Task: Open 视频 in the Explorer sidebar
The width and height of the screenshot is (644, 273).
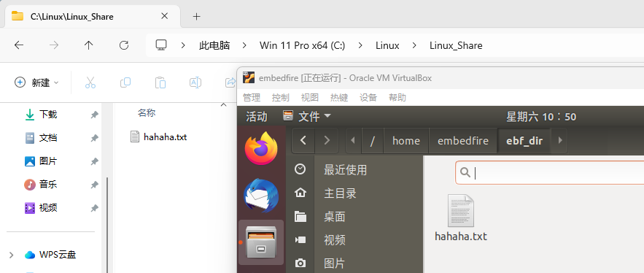Action: (48, 208)
